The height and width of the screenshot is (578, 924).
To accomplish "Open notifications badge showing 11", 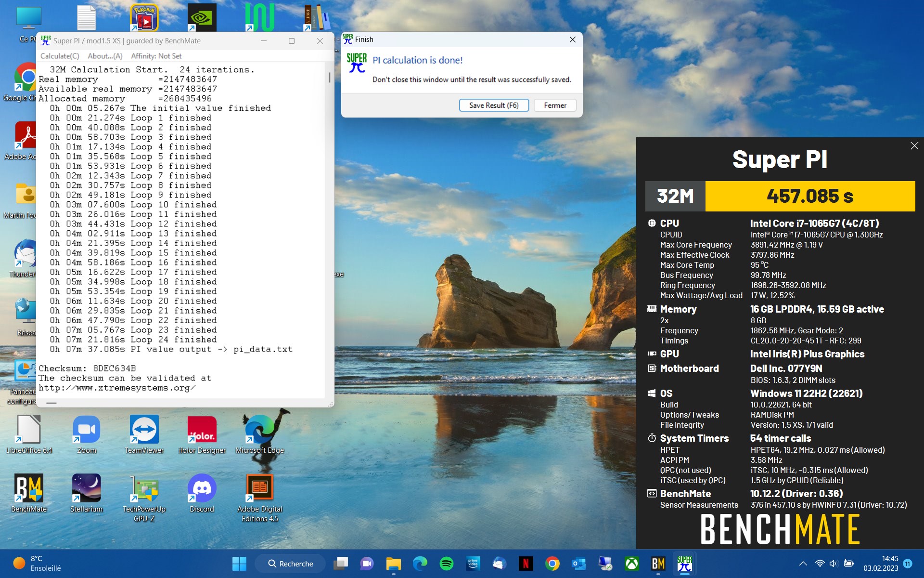I will click(x=908, y=564).
